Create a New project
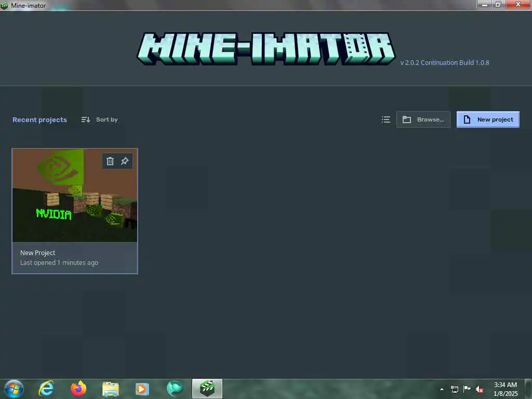The height and width of the screenshot is (399, 532). point(488,119)
